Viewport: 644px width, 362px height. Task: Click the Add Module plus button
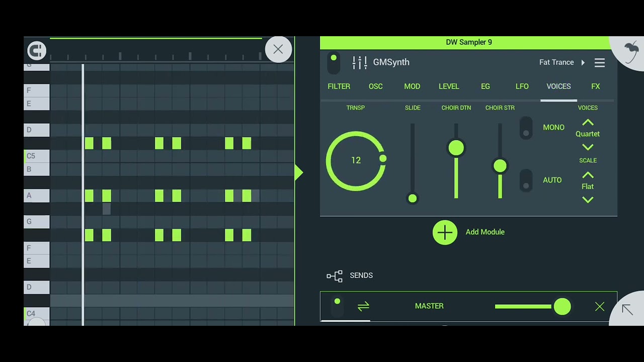(x=445, y=232)
